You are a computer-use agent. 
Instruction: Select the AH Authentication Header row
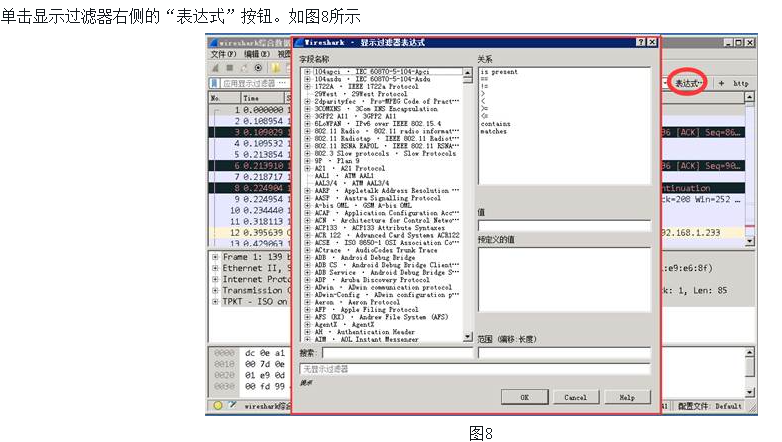364,332
